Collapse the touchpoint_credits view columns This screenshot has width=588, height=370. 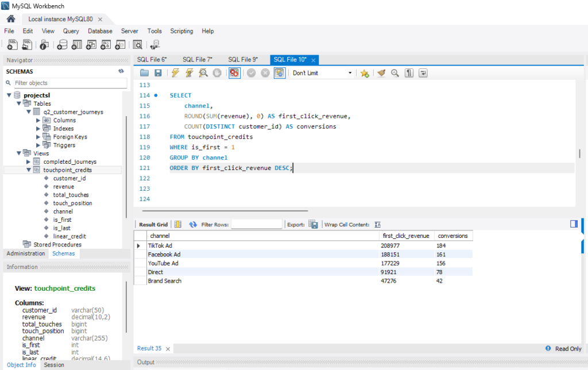[29, 170]
